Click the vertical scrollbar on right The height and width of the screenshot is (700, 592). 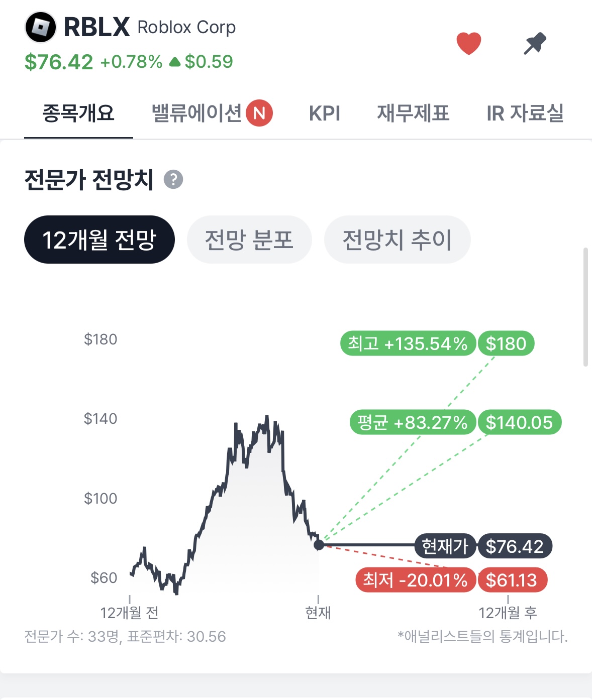[585, 306]
